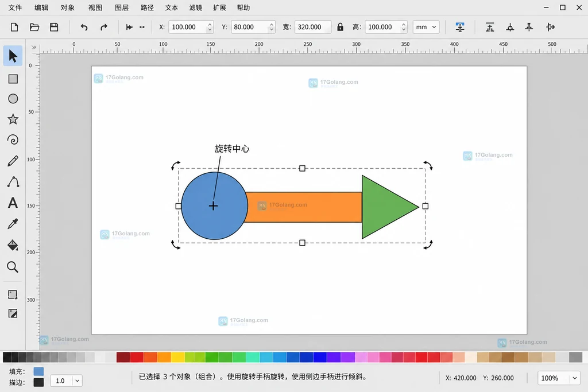Activate the Bezier pen tool
Screen dimensions: 588x392
pyautogui.click(x=13, y=182)
